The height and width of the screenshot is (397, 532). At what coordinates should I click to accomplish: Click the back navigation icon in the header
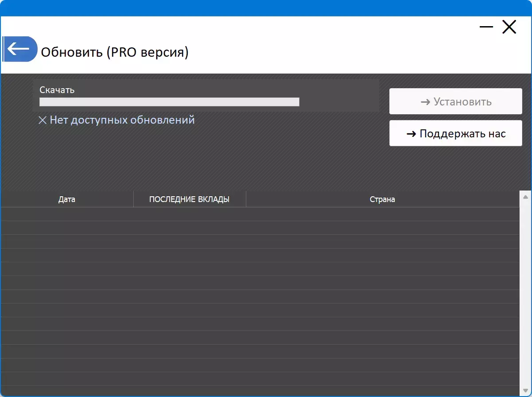tap(19, 49)
